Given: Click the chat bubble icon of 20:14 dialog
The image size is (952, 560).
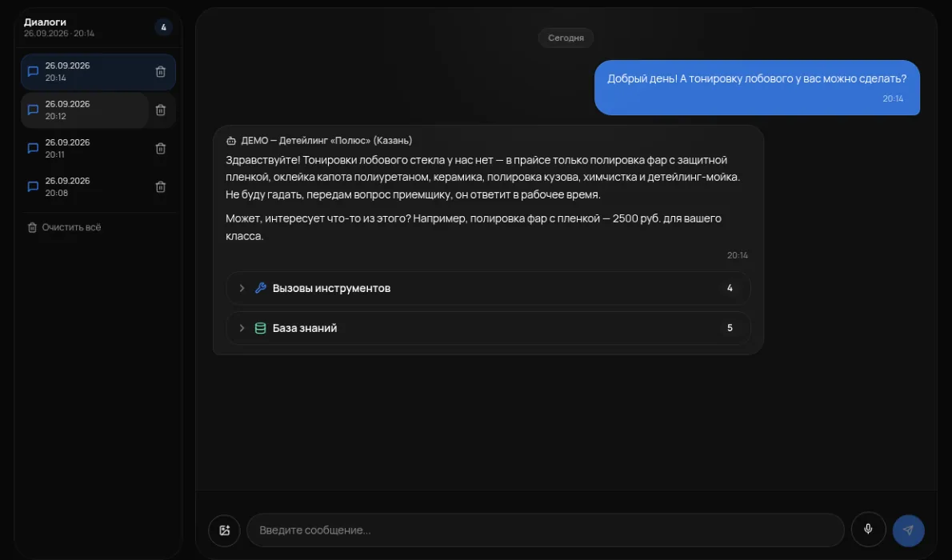Looking at the screenshot, I should pyautogui.click(x=33, y=72).
